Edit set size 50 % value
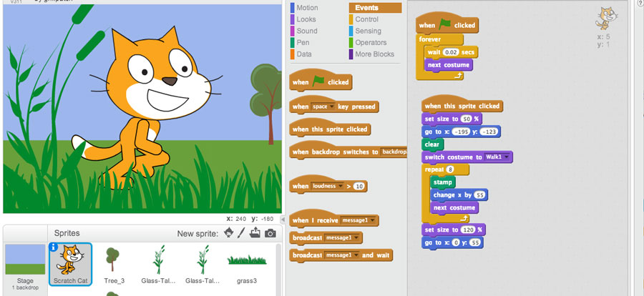 click(466, 119)
